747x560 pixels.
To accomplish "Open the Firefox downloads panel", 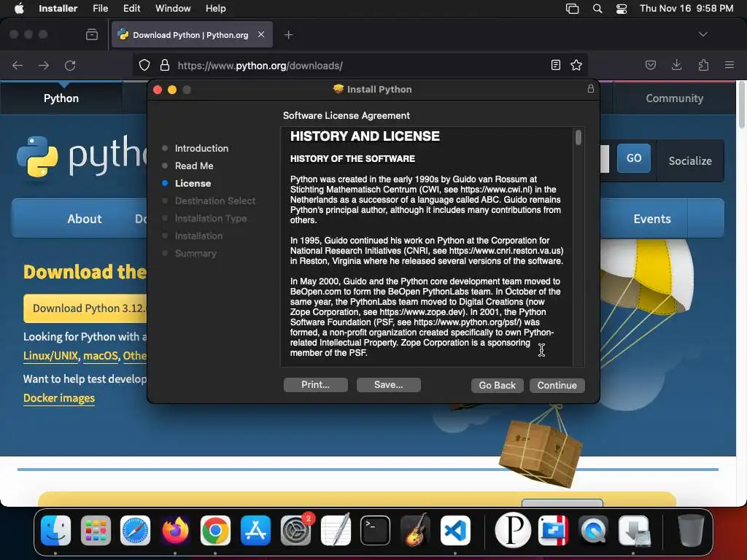I will [x=676, y=65].
